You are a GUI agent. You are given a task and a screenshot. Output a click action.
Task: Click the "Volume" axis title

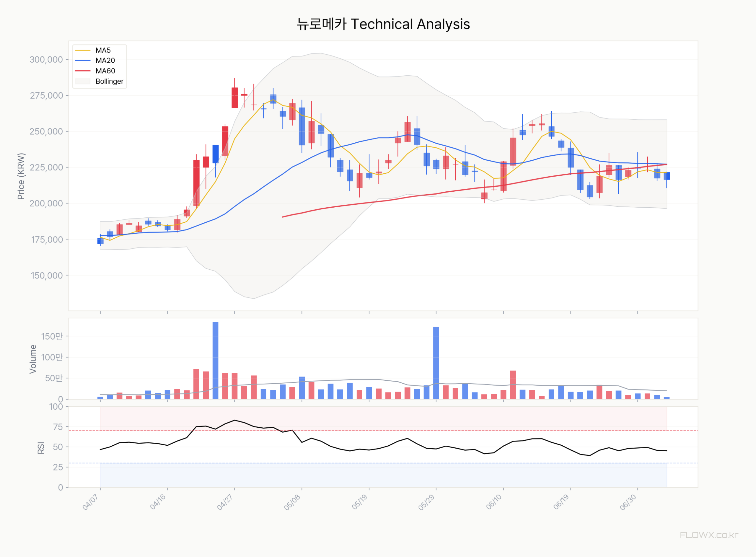click(x=33, y=359)
